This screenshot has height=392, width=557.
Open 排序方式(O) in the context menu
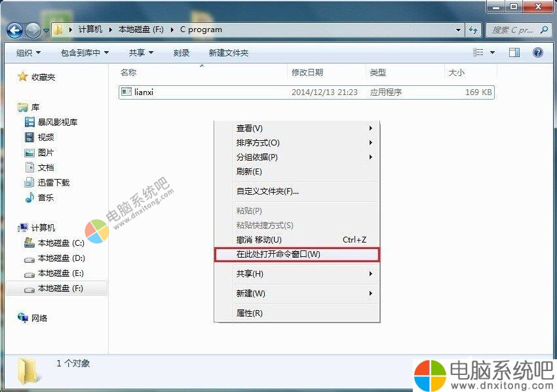point(297,143)
